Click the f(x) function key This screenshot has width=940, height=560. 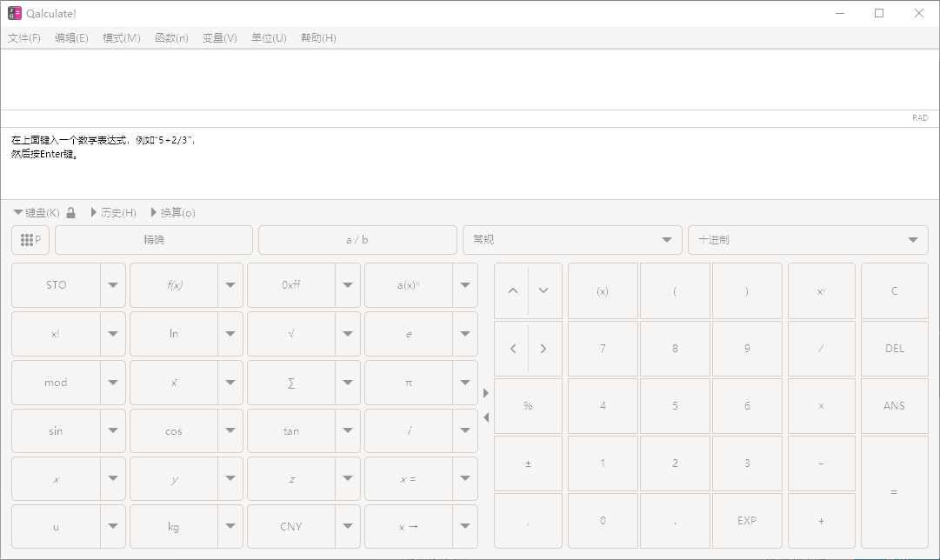[x=173, y=284]
